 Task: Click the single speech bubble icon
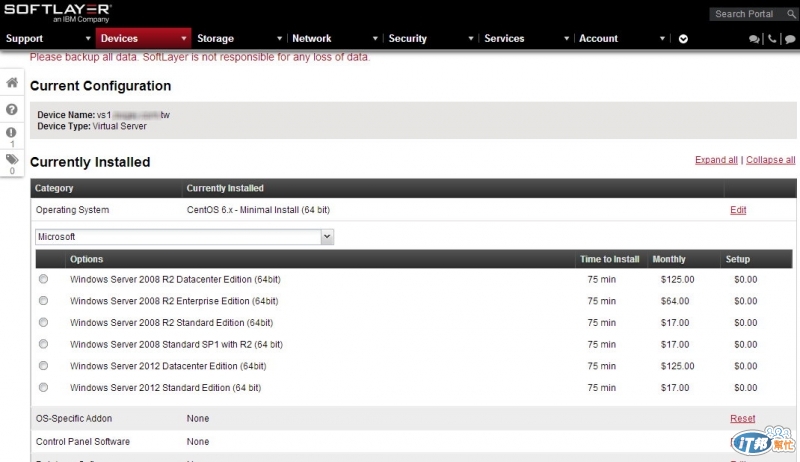click(x=790, y=39)
